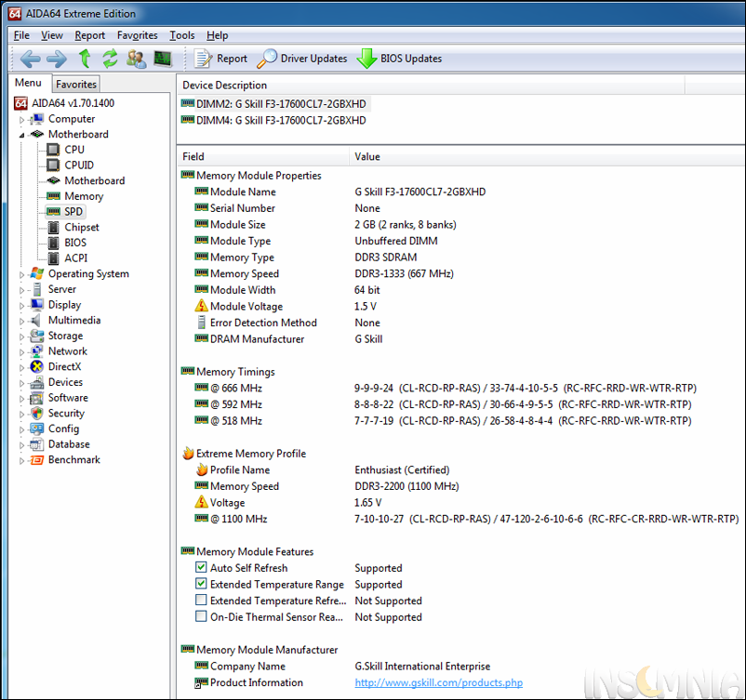The image size is (746, 700).
Task: Toggle the Auto Self Refresh checkbox
Action: click(x=201, y=567)
